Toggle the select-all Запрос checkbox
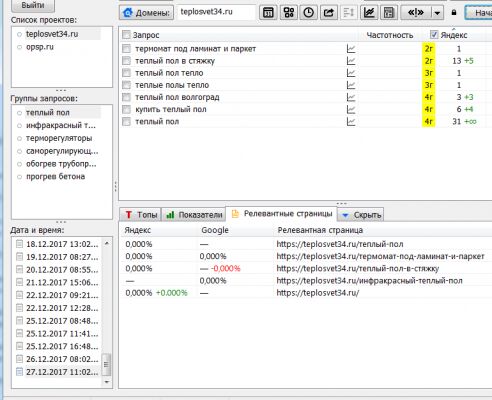The height and width of the screenshot is (400, 492). point(126,35)
